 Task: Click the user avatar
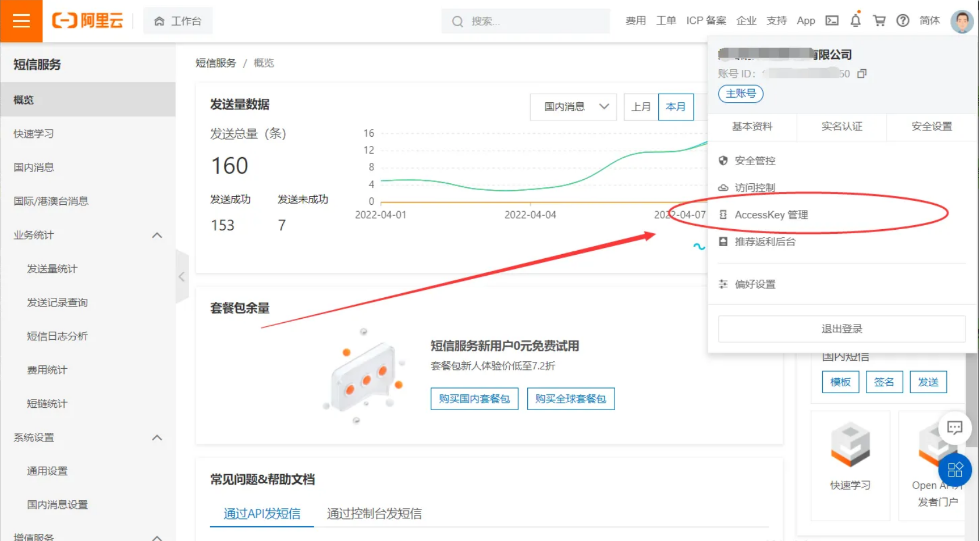pos(962,22)
